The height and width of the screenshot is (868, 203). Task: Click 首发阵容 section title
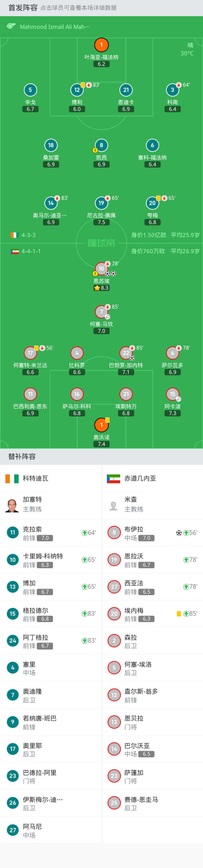point(23,7)
